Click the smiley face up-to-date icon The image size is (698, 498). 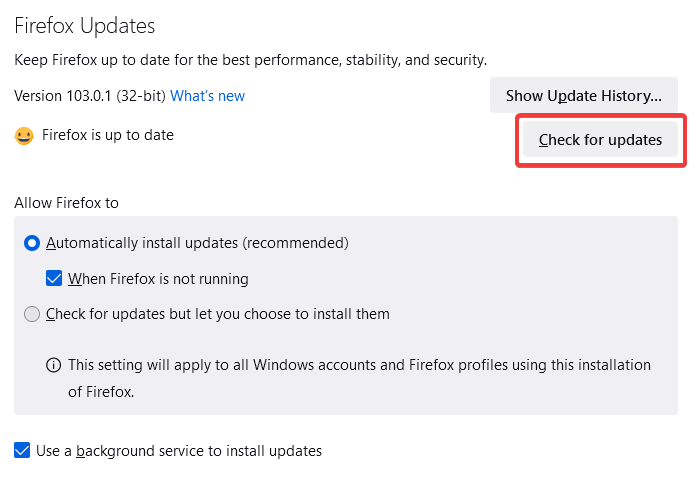(x=24, y=136)
